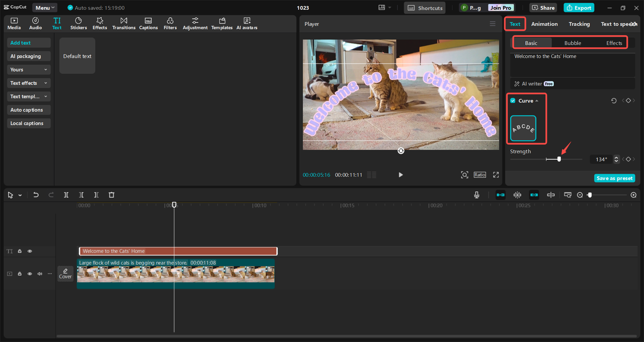The width and height of the screenshot is (644, 342).
Task: Uncheck the Curve checkbox
Action: click(x=513, y=101)
